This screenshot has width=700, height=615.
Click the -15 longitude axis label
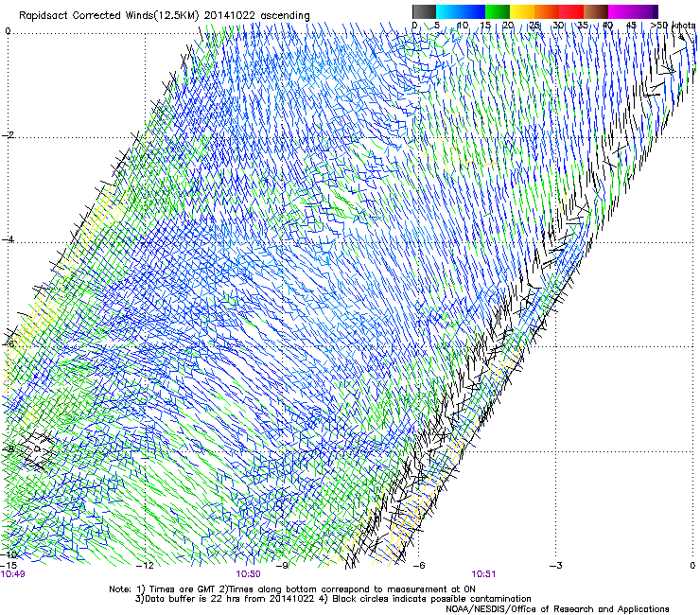(9, 566)
